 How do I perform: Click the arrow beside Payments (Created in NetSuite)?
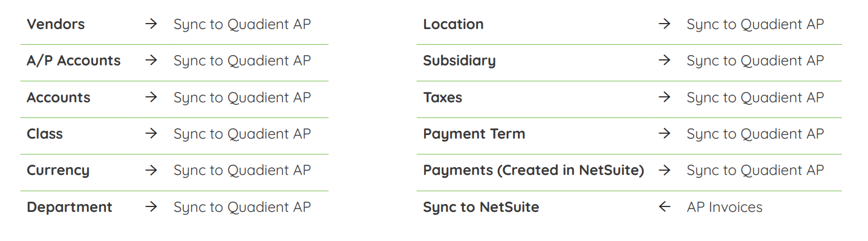665,170
